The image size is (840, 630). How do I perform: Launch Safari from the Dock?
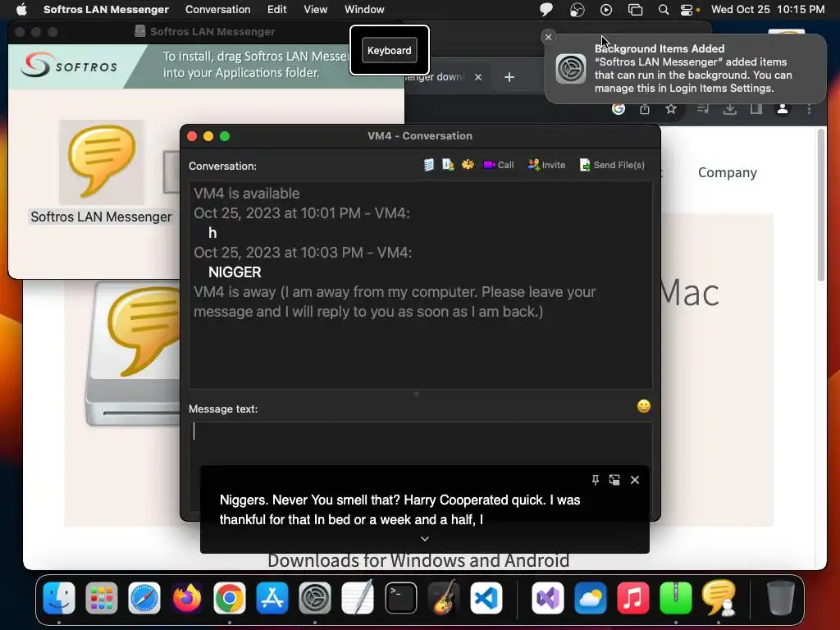point(144,598)
